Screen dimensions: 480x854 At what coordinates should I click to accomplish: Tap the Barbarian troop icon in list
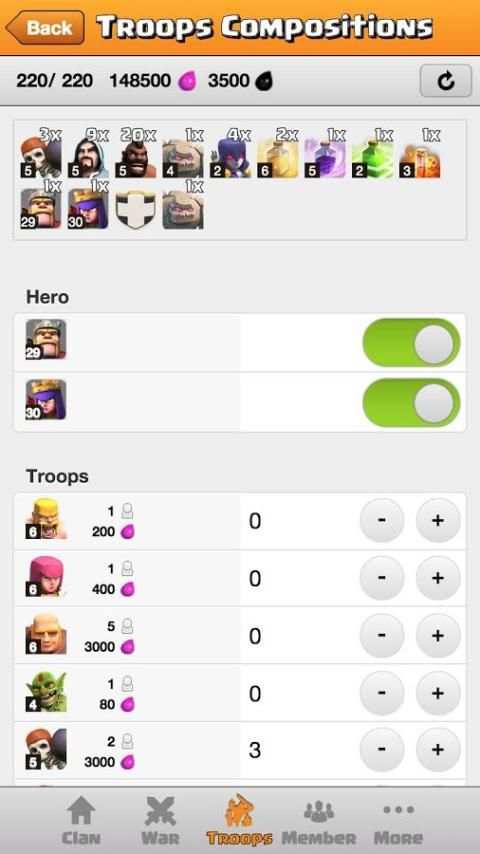(x=46, y=519)
